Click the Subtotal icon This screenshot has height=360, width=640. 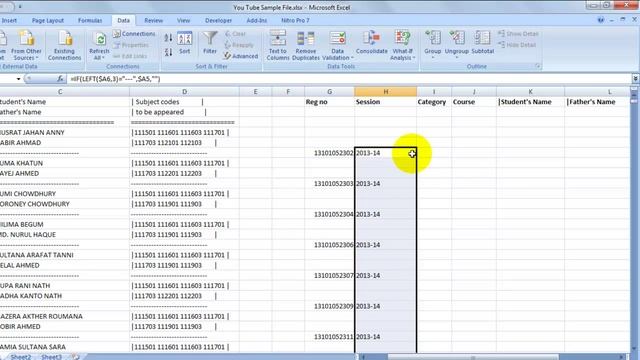[482, 43]
